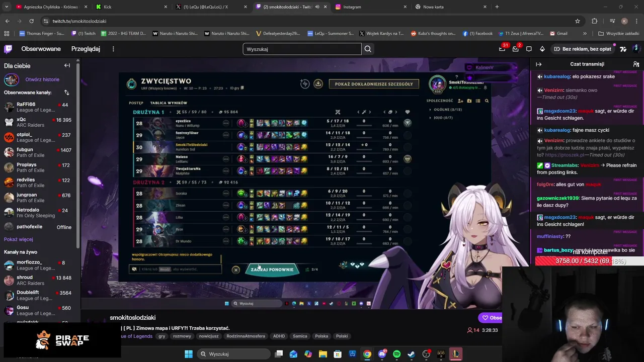Image resolution: width=644 pixels, height=362 pixels.
Task: Open chat community users list icon
Action: click(x=636, y=64)
